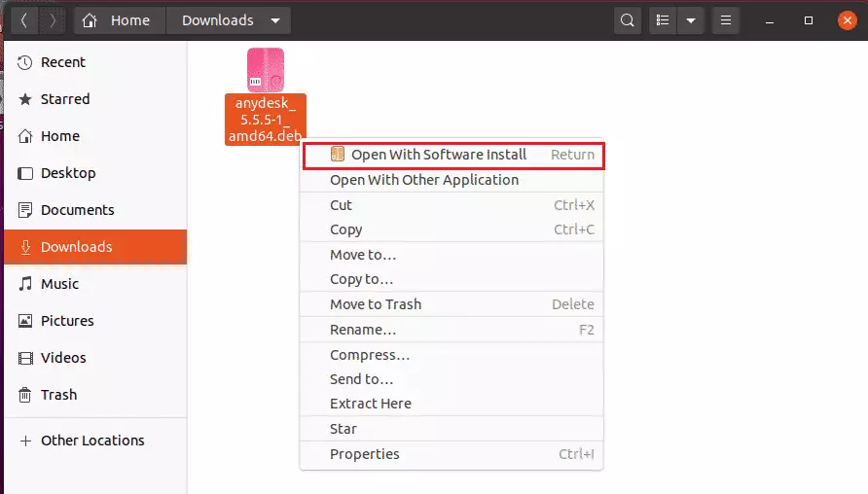Click the Downloads arrow icon in sidebar

pos(25,247)
